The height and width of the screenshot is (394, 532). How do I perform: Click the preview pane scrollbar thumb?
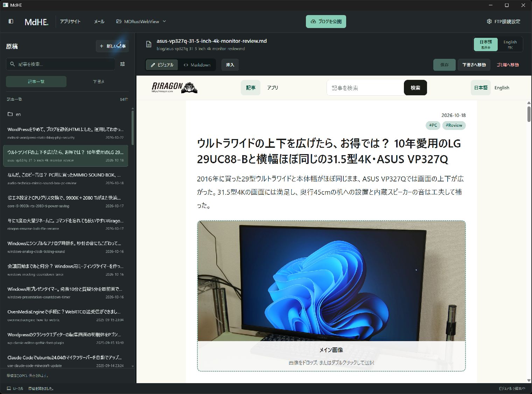coord(529,114)
